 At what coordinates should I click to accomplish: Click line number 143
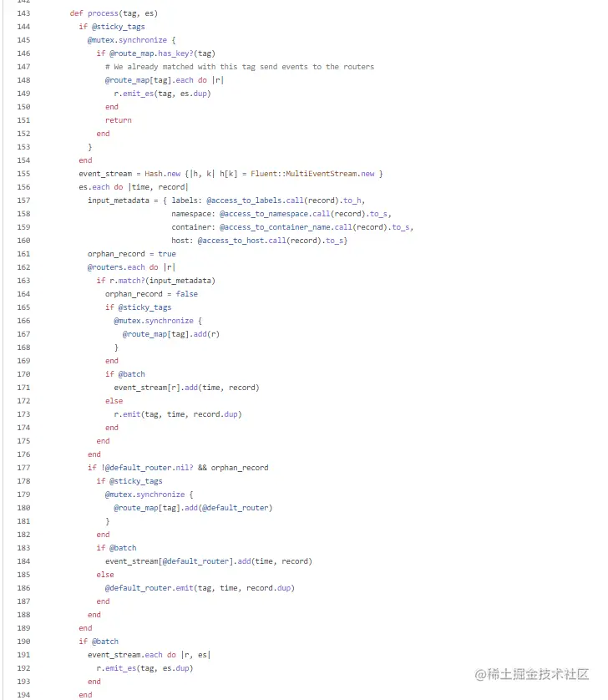click(x=23, y=13)
